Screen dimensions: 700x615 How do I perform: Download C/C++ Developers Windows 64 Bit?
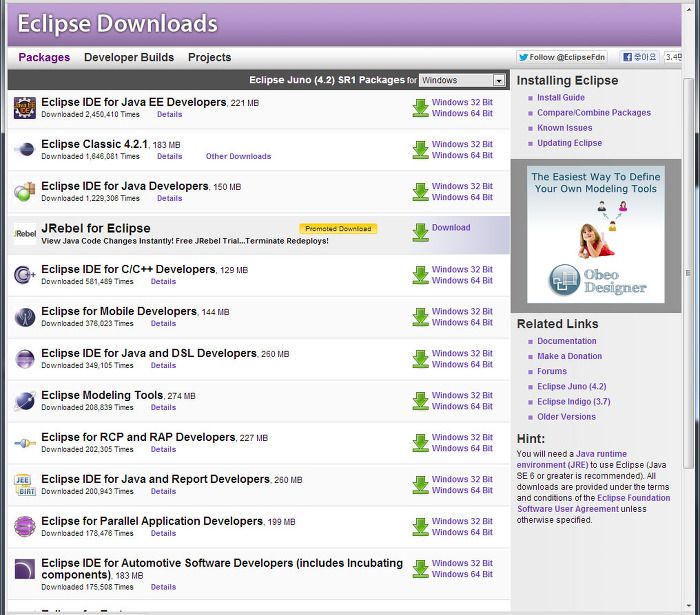pyautogui.click(x=462, y=281)
